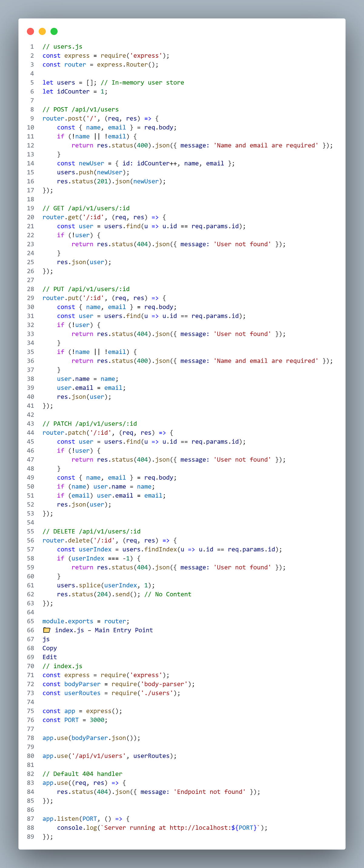This screenshot has height=868, width=364.
Task: Click 'Name and email are required' on line 12
Action: tap(266, 145)
